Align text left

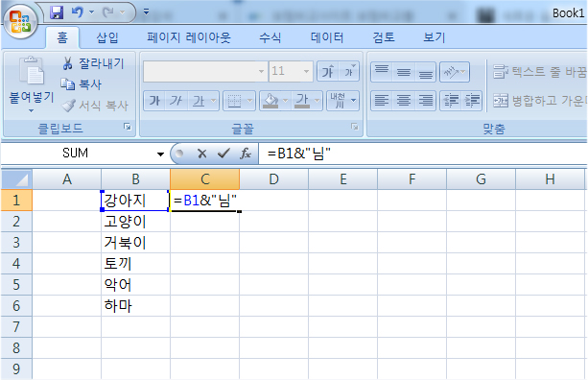(x=382, y=101)
